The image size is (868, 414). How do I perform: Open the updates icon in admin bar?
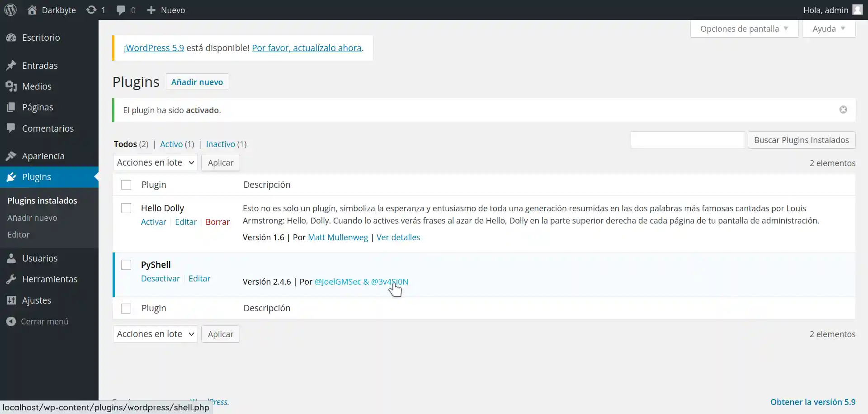click(91, 10)
